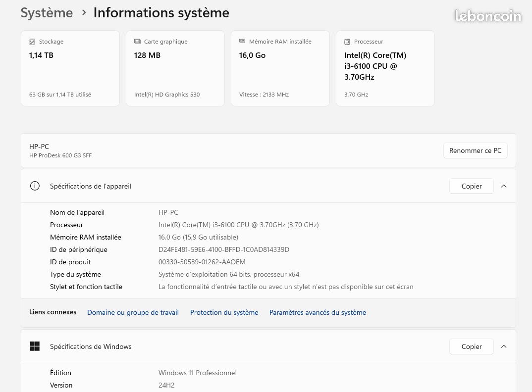This screenshot has width=532, height=392.
Task: Click the info icon beside Spécifications de l'appareil
Action: point(35,186)
